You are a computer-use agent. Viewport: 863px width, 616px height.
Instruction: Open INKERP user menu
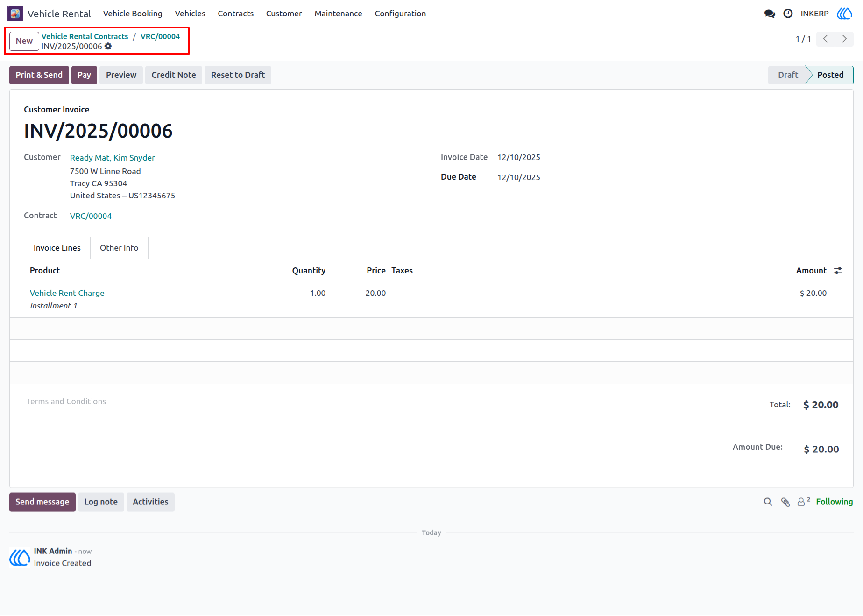coord(814,14)
